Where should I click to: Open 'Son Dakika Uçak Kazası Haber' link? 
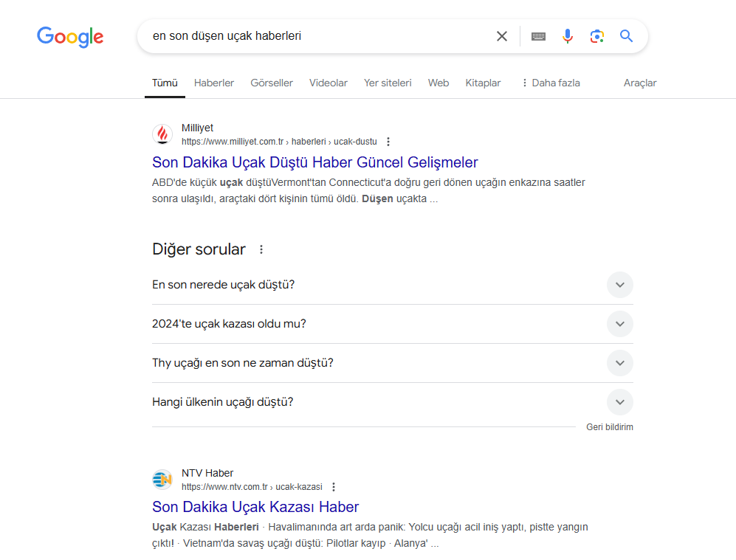point(255,507)
